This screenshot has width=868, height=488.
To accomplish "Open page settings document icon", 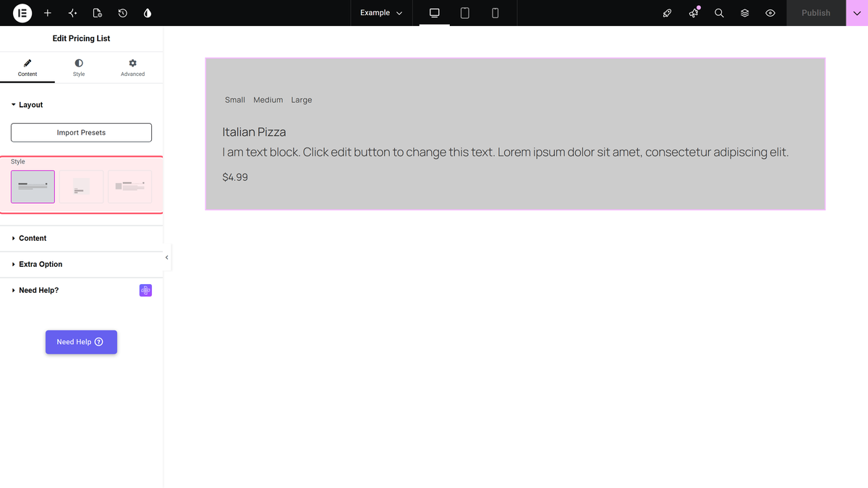I will point(98,13).
